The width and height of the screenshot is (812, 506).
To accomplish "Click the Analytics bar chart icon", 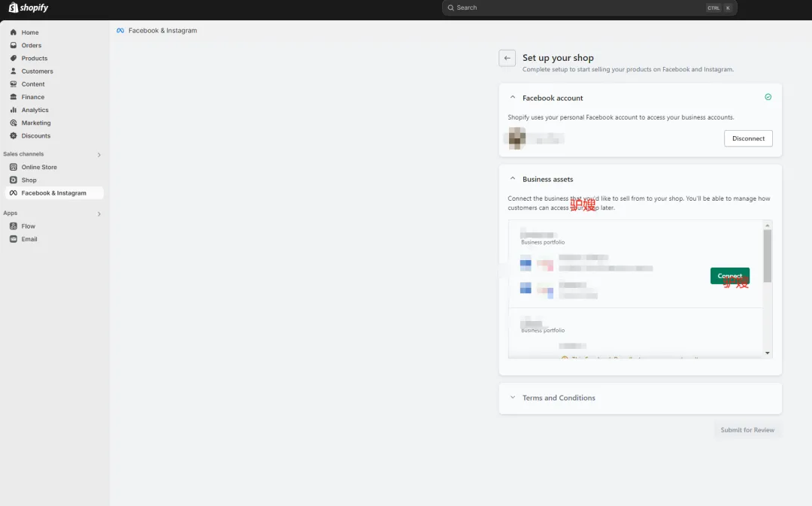I will click(x=14, y=110).
